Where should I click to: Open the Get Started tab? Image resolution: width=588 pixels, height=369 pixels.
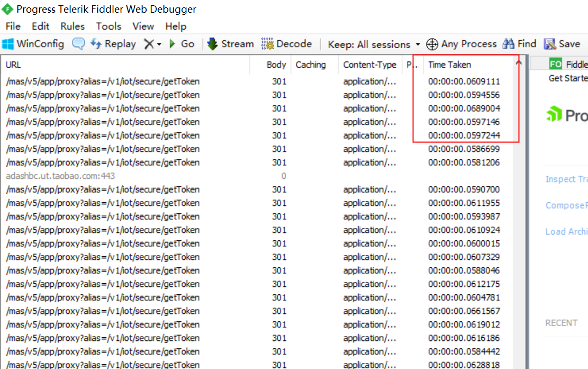(x=568, y=78)
